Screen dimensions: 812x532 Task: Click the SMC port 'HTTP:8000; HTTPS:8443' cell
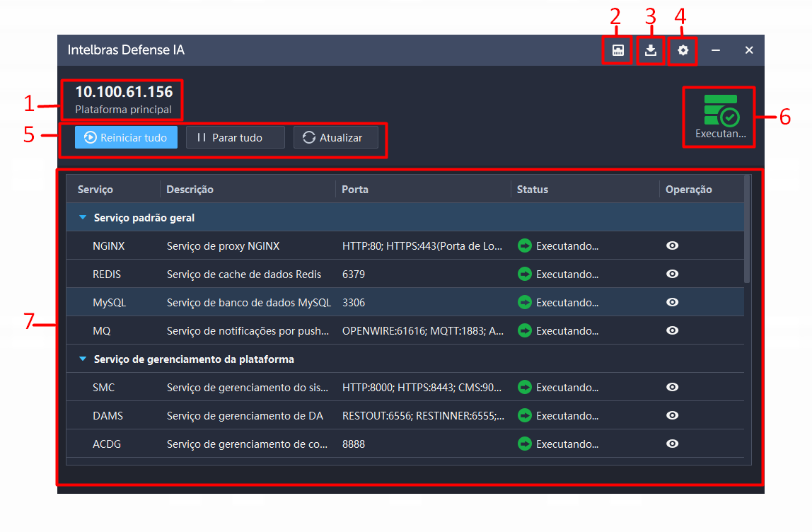422,388
